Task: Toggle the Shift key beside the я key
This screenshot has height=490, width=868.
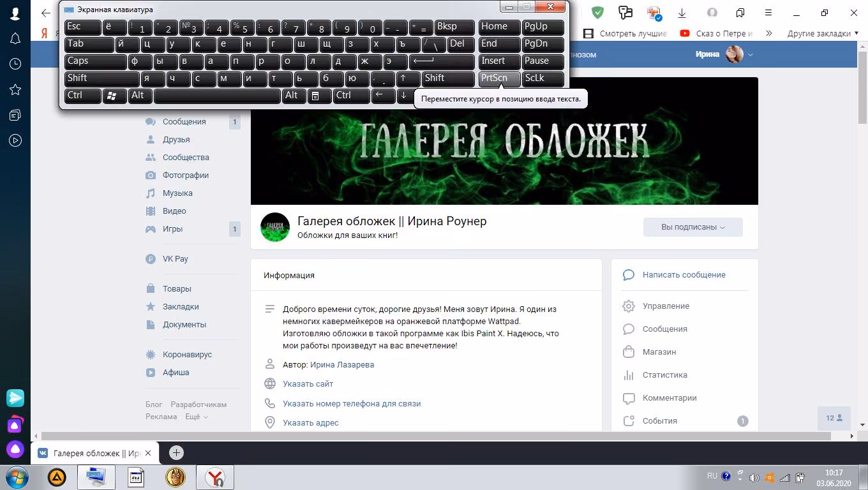Action: [x=102, y=78]
